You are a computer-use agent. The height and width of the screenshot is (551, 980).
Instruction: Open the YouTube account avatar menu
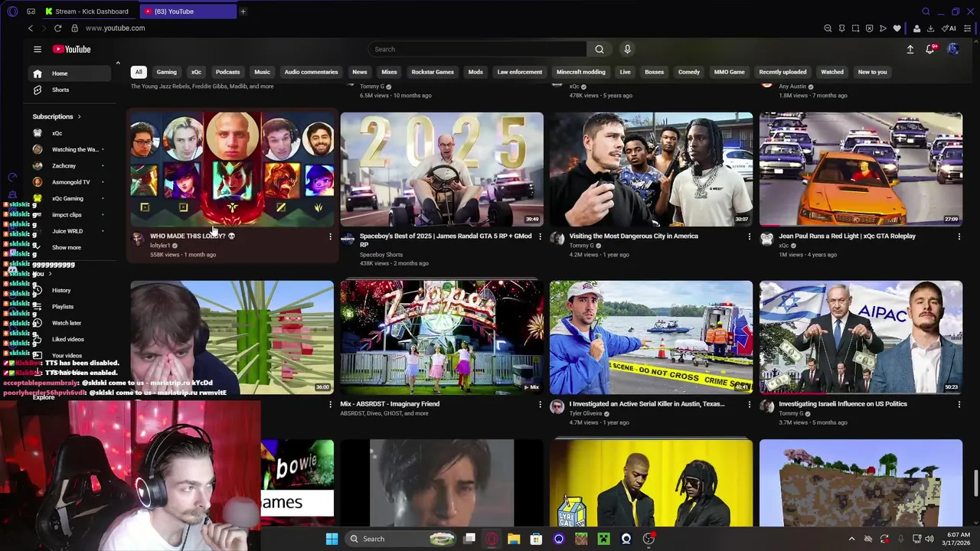[x=953, y=49]
